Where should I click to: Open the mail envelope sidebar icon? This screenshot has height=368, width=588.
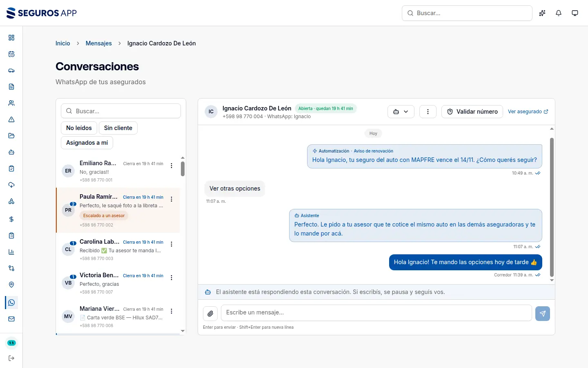[x=11, y=319]
